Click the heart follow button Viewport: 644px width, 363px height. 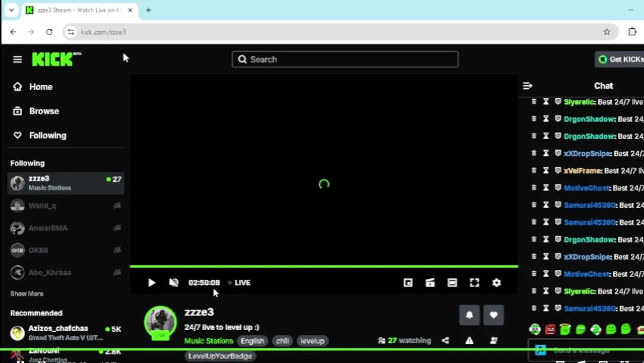[493, 315]
